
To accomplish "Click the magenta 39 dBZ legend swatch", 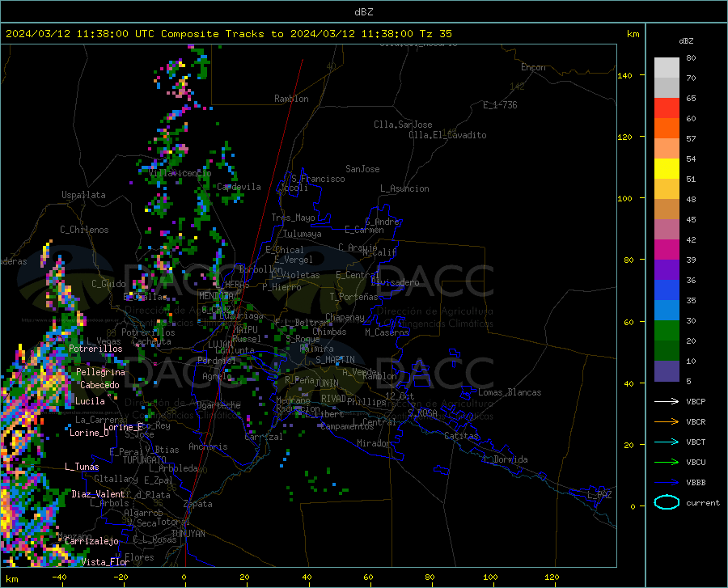I will point(667,250).
